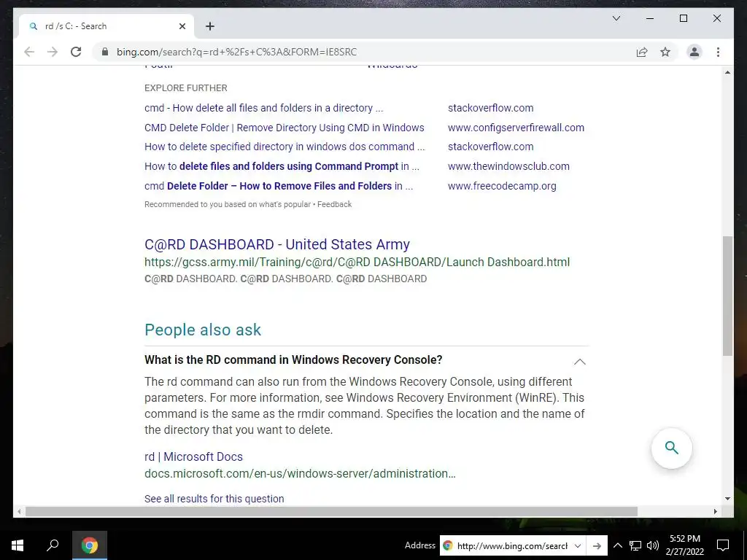Open the Windows Start menu

[x=18, y=545]
